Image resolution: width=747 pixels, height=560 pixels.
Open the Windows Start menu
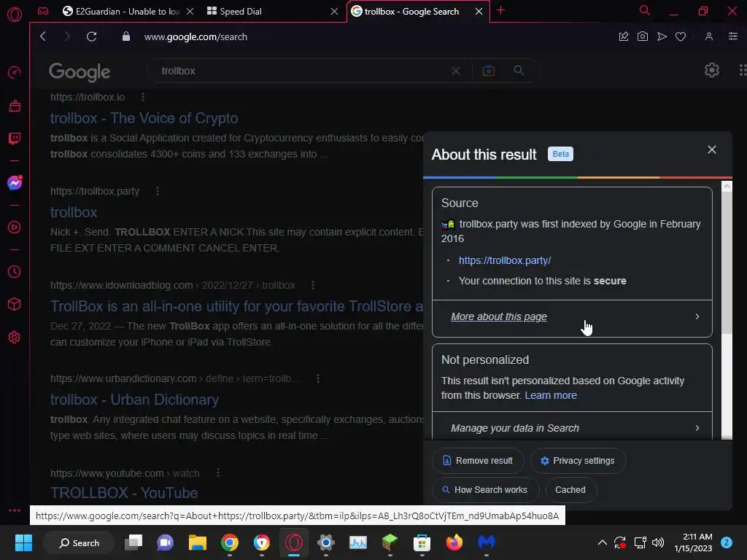click(23, 542)
